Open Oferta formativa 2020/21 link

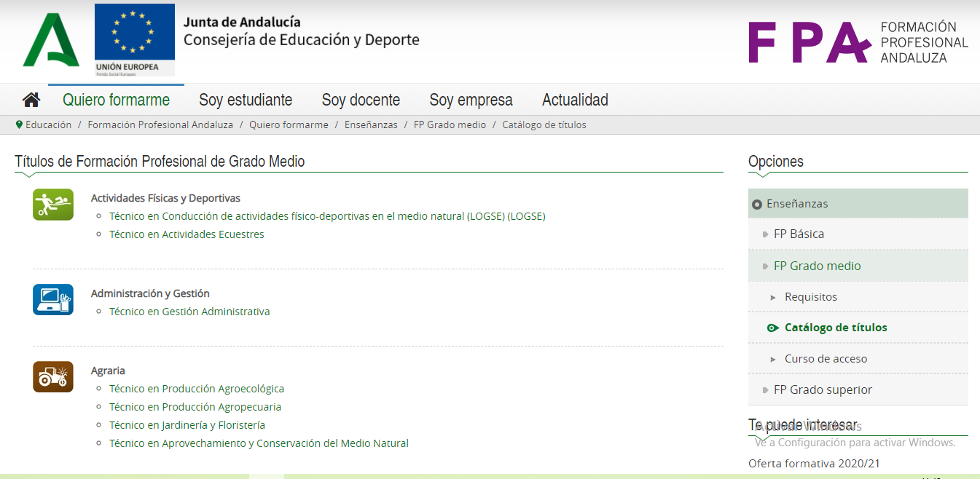[x=815, y=464]
